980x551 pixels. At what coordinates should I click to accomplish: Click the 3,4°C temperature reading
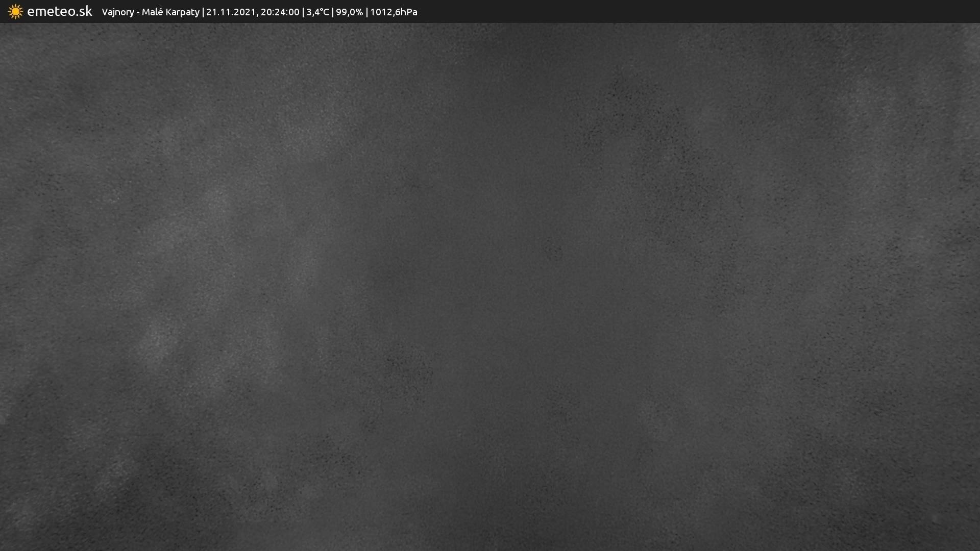(x=317, y=12)
